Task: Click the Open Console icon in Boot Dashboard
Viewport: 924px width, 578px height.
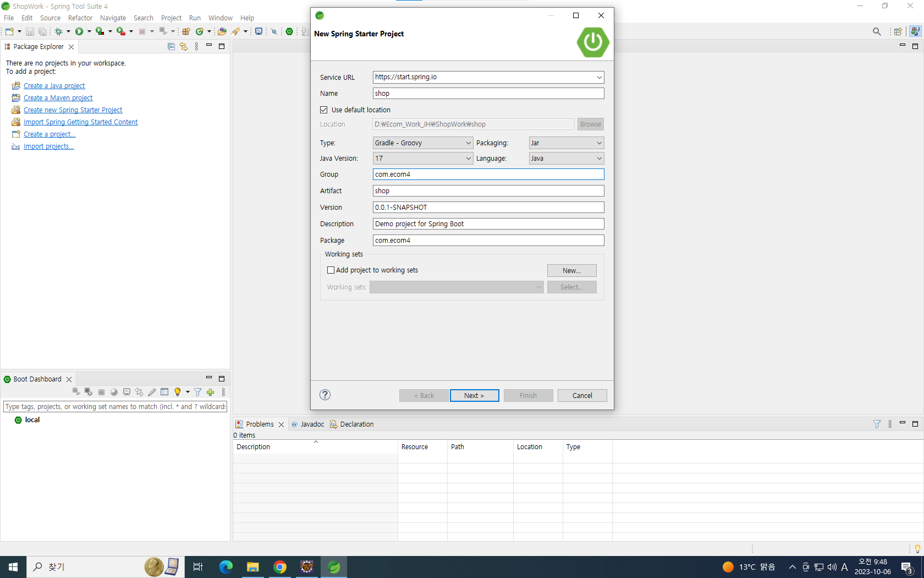Action: (x=127, y=392)
